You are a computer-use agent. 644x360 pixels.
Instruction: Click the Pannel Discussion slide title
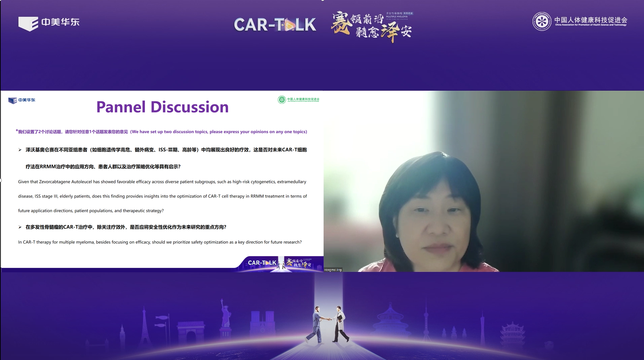(162, 107)
